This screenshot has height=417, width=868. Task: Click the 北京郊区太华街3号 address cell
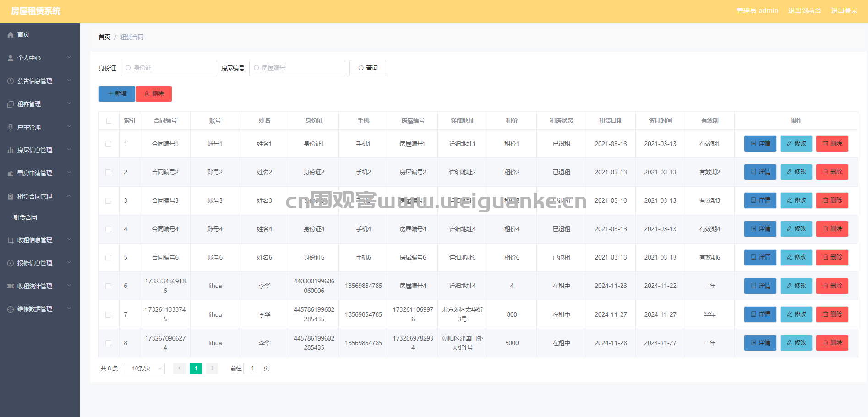pyautogui.click(x=462, y=314)
